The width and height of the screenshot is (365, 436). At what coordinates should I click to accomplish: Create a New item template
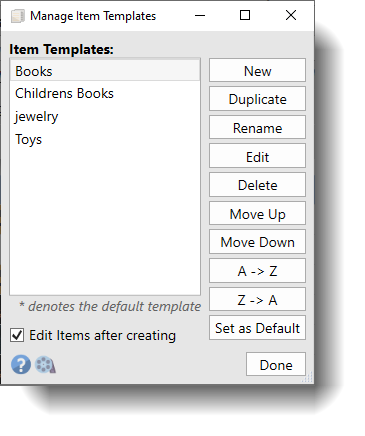[257, 70]
